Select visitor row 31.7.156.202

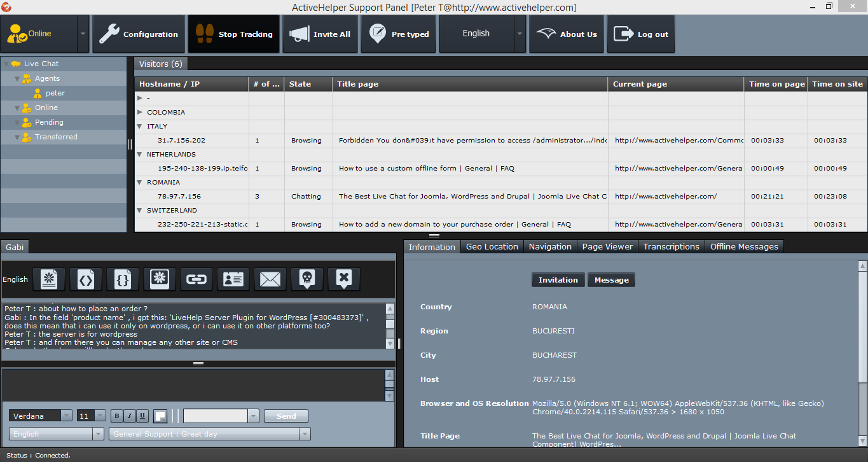501,140
